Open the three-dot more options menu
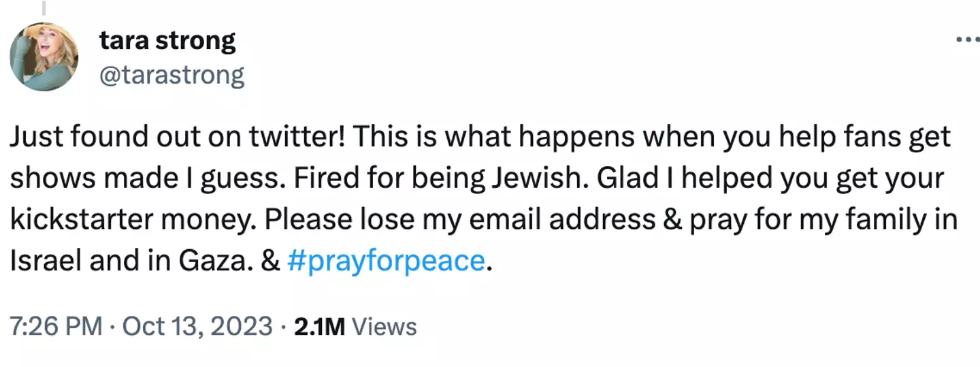Image resolution: width=980 pixels, height=367 pixels. [967, 39]
